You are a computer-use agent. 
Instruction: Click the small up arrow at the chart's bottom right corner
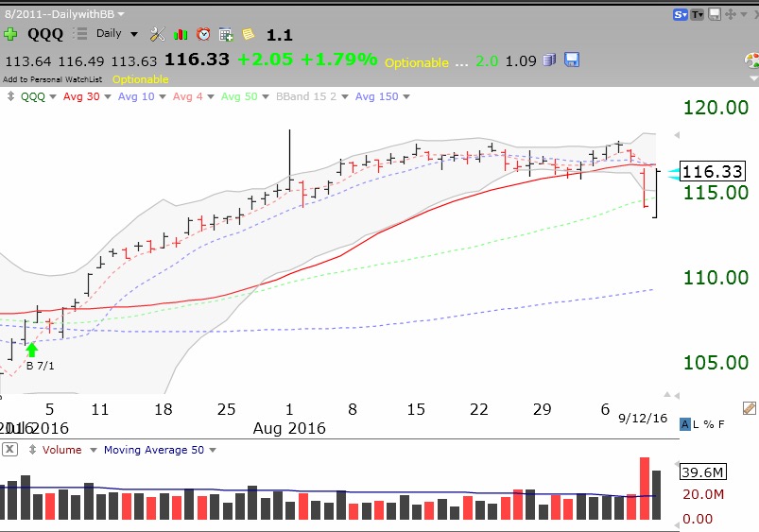click(x=667, y=395)
